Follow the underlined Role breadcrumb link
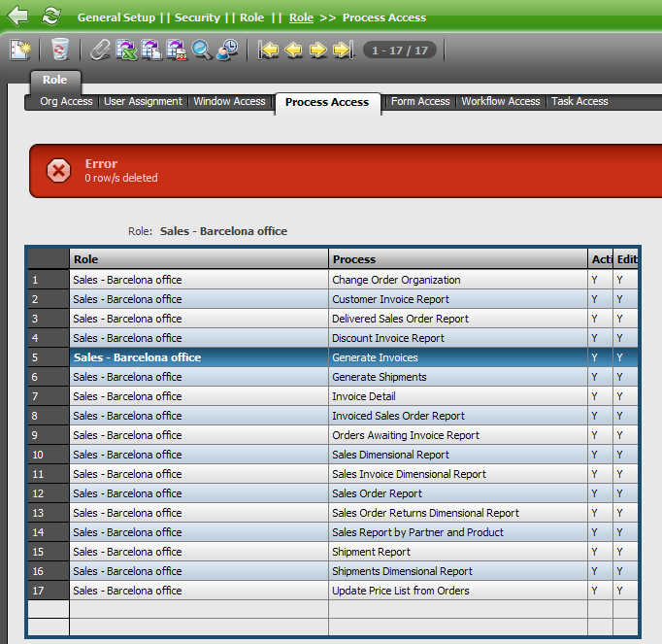This screenshot has width=662, height=644. 302,17
